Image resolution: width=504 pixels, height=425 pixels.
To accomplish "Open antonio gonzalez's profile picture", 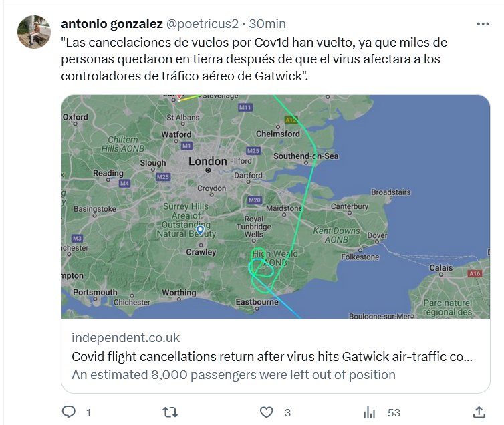I will [33, 31].
